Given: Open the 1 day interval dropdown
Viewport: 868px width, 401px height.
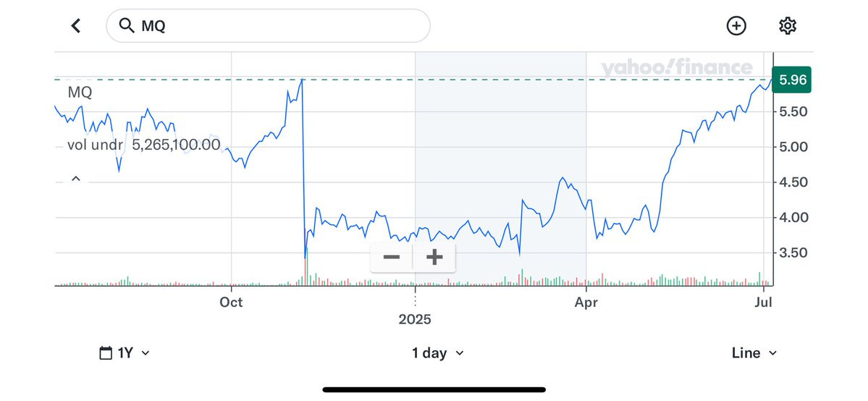Looking at the screenshot, I should click(x=438, y=353).
